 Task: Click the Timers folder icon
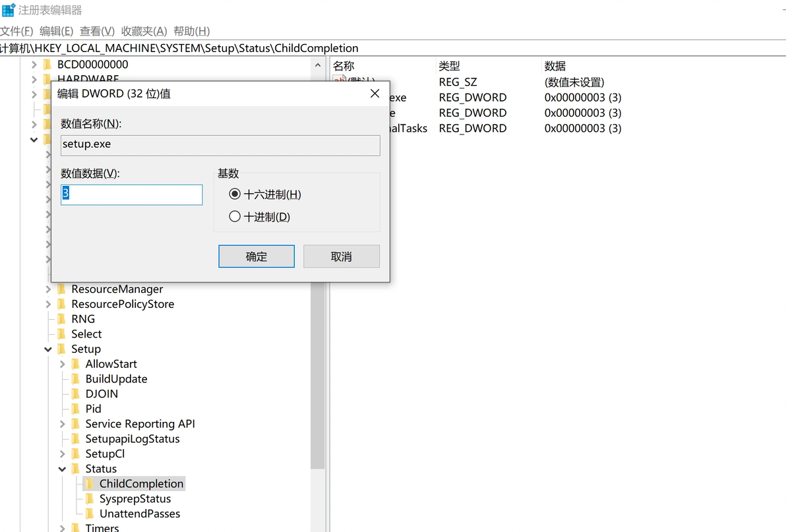(76, 527)
